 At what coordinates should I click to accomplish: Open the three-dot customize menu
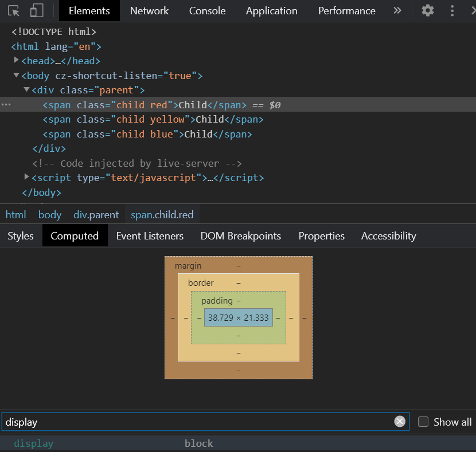452,11
